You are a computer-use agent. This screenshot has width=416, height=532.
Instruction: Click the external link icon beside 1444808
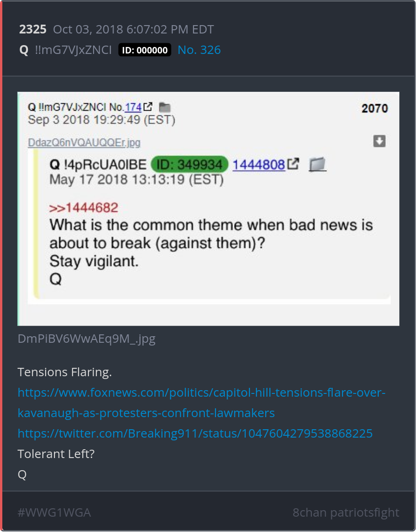point(294,164)
